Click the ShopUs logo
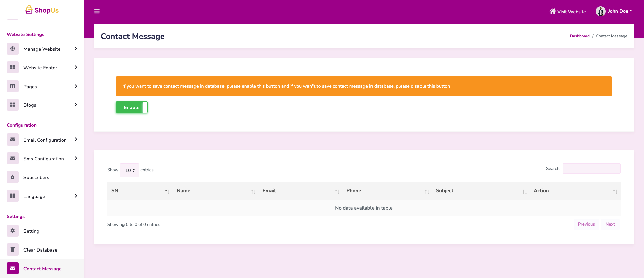The height and width of the screenshot is (278, 644). click(x=42, y=10)
